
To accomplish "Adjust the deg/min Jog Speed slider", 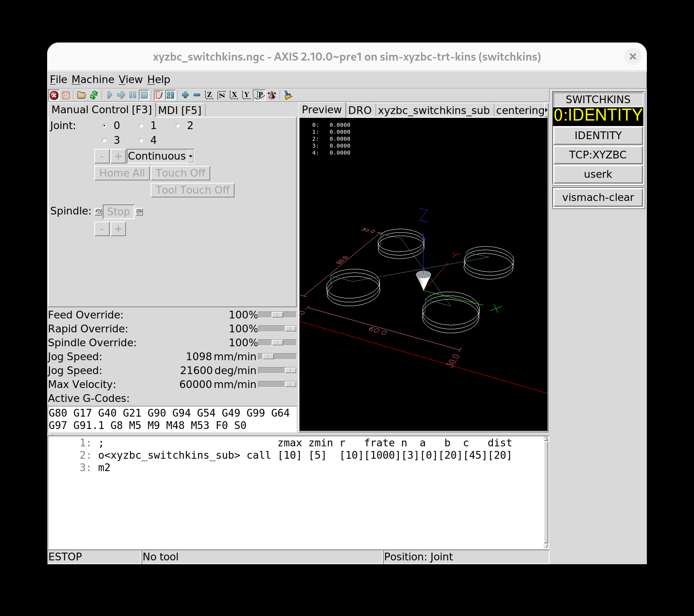I will (277, 371).
